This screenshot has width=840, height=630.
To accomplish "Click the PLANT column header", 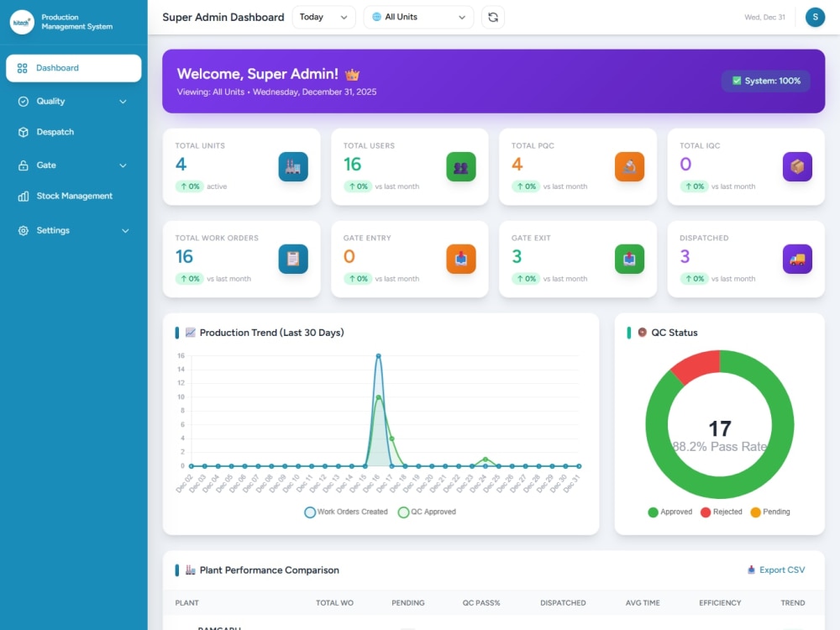I will coord(187,602).
